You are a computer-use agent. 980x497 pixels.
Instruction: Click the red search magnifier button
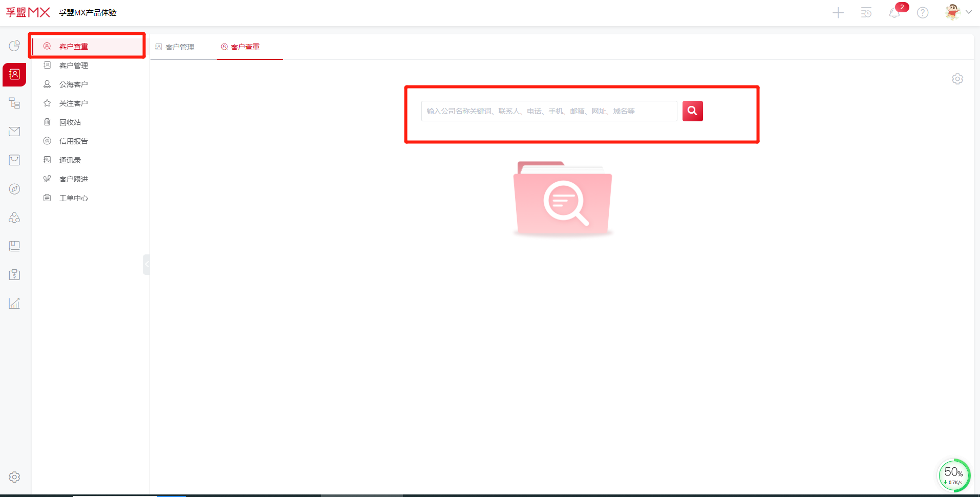[x=692, y=111]
